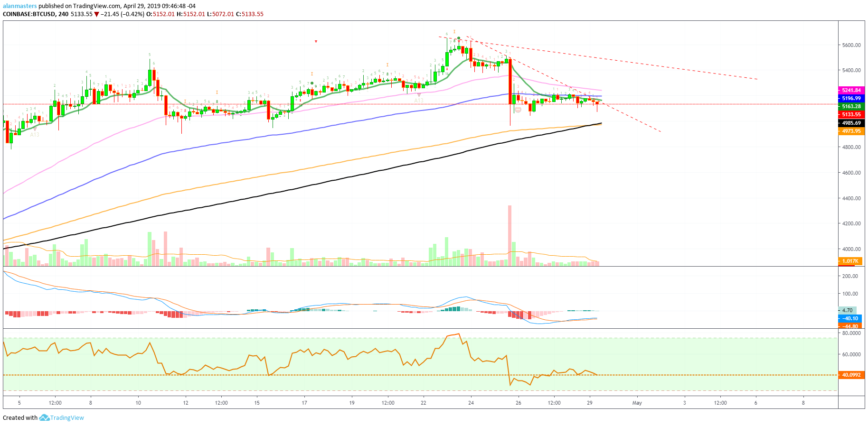
Task: Click the C:5133.55 close value
Action: point(250,14)
